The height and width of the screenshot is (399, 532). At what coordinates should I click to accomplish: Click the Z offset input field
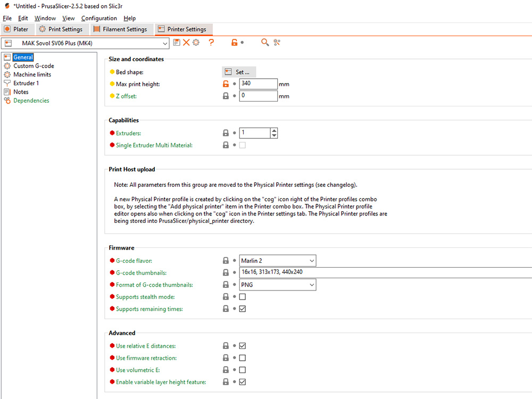(258, 96)
